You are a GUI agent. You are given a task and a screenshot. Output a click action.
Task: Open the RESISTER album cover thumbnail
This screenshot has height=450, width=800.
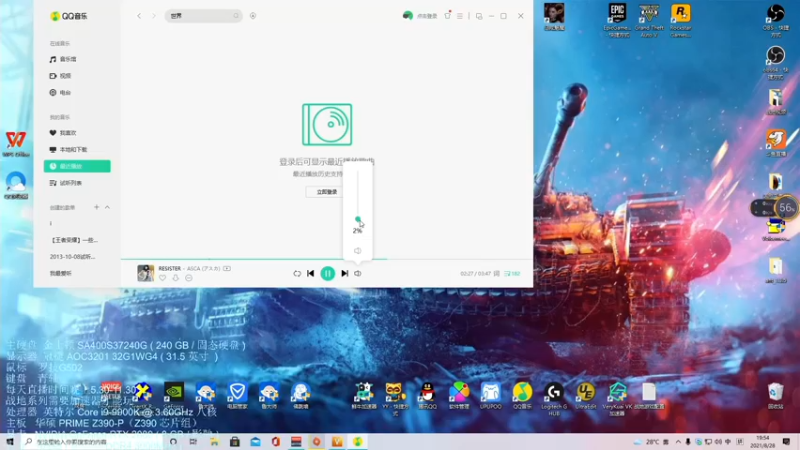(x=145, y=273)
